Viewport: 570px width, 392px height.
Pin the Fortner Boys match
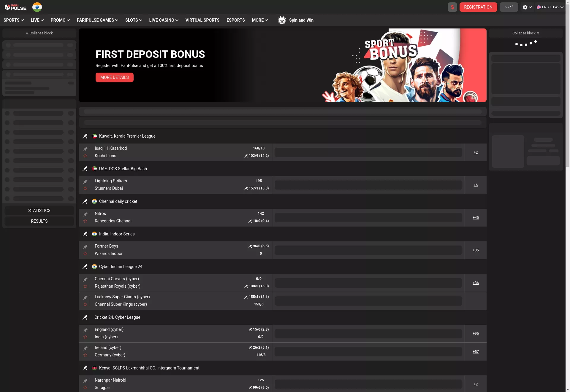85,247
